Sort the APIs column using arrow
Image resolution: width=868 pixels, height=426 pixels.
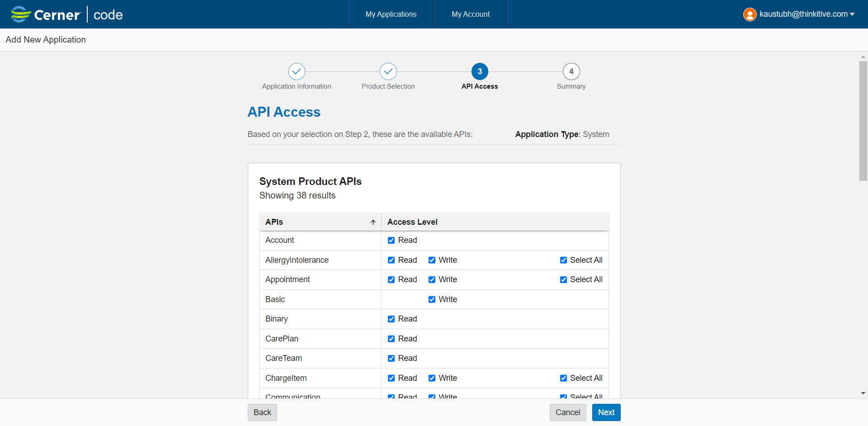pos(373,222)
